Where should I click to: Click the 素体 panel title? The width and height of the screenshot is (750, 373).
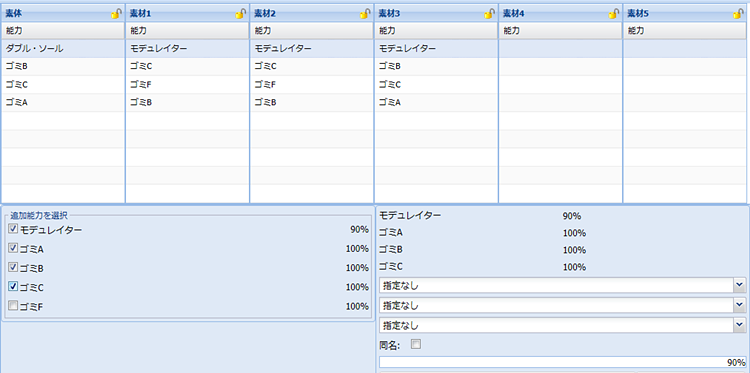pyautogui.click(x=13, y=14)
